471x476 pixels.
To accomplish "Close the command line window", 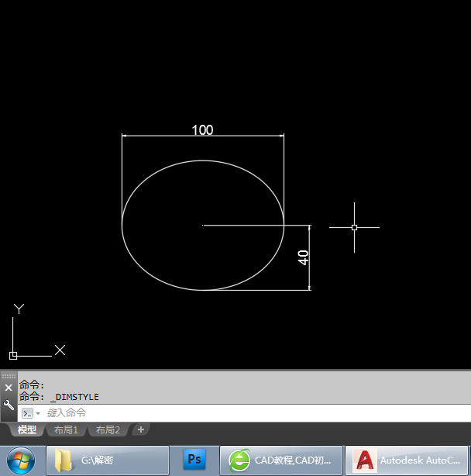I will [x=9, y=388].
